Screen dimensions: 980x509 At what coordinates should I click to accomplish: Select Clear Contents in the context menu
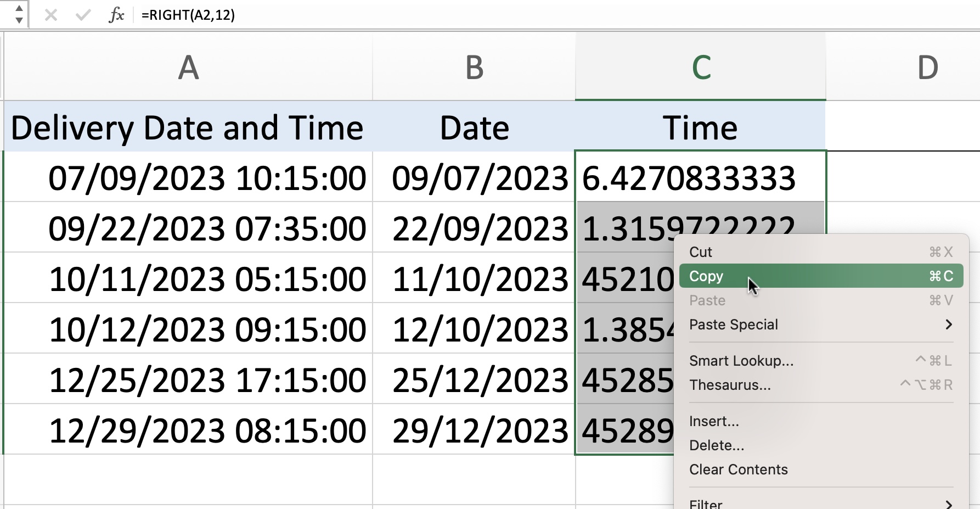click(821, 469)
